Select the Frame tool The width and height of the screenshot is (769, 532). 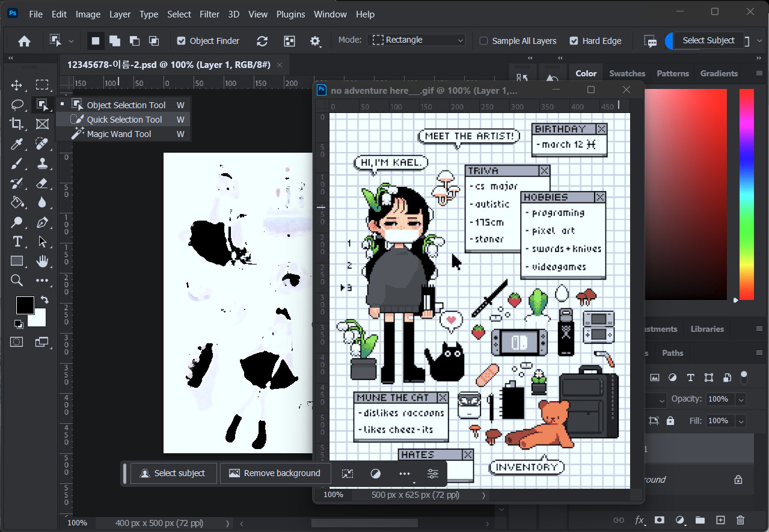(42, 124)
